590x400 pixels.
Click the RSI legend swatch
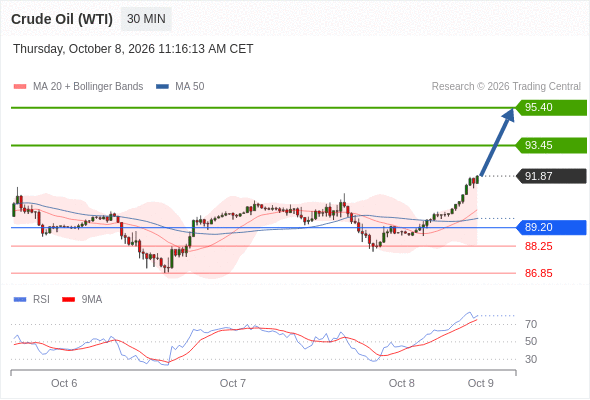20,300
